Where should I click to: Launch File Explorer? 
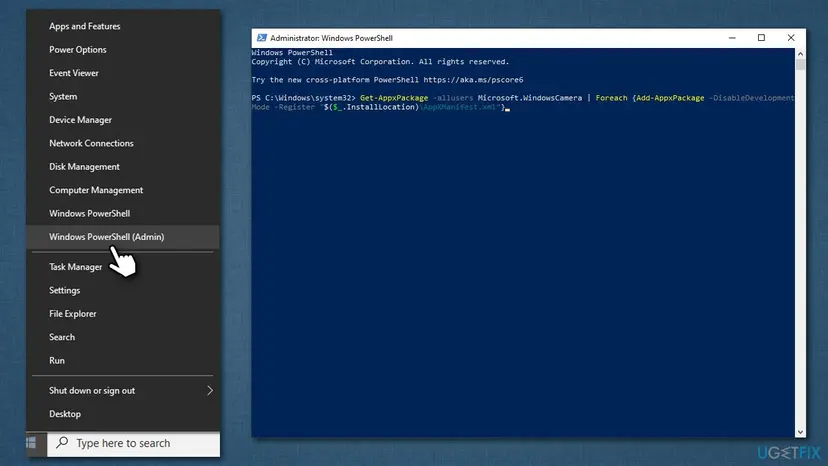73,313
